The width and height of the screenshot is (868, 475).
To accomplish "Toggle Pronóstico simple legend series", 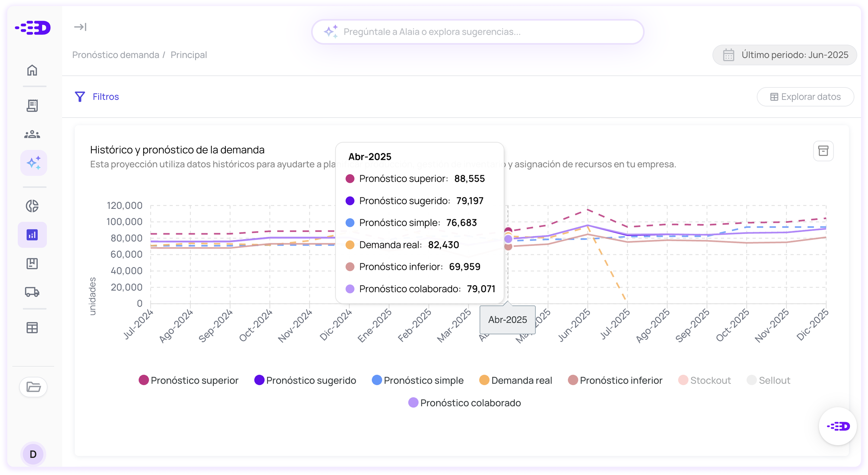I will coord(418,380).
